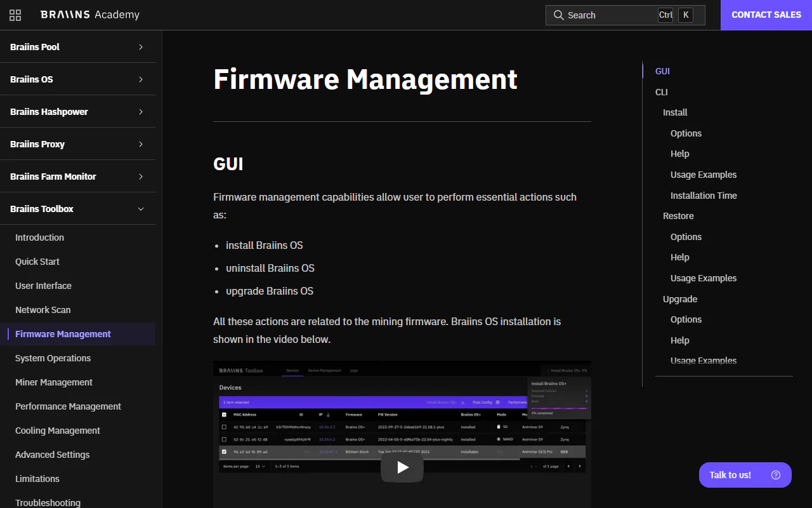The height and width of the screenshot is (508, 812).
Task: Click the Braiins Academy logo
Action: [90, 15]
